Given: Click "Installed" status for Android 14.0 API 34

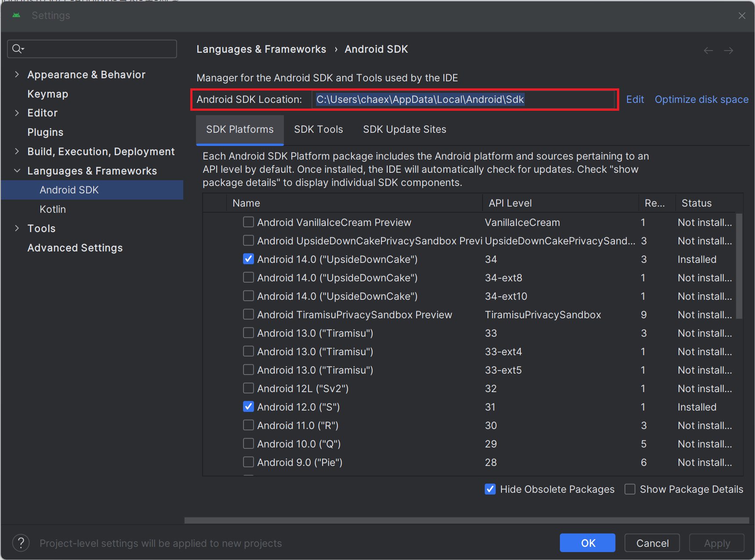Looking at the screenshot, I should (697, 259).
